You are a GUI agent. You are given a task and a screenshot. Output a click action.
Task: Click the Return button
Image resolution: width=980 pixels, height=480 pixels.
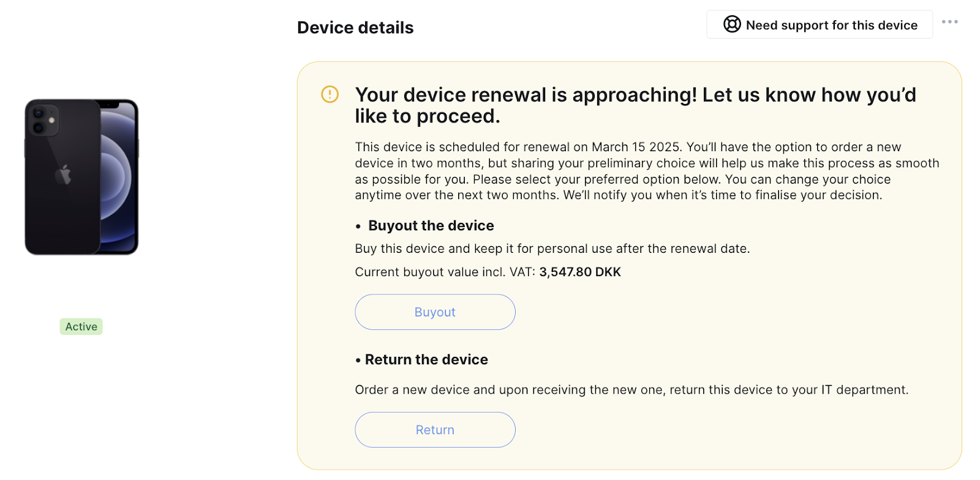435,430
